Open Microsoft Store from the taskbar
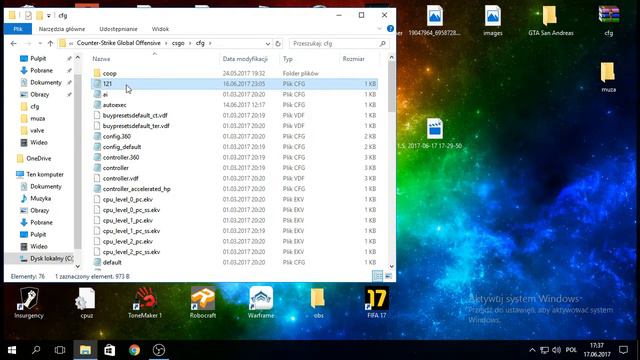This screenshot has width=640, height=360. tap(109, 350)
